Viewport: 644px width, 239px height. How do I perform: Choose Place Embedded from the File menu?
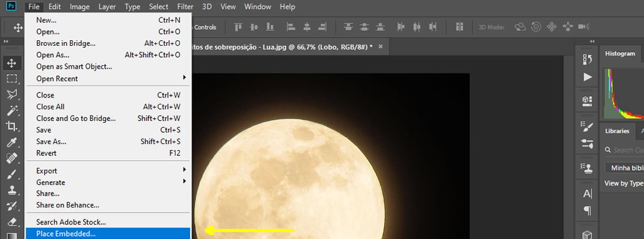[108, 234]
